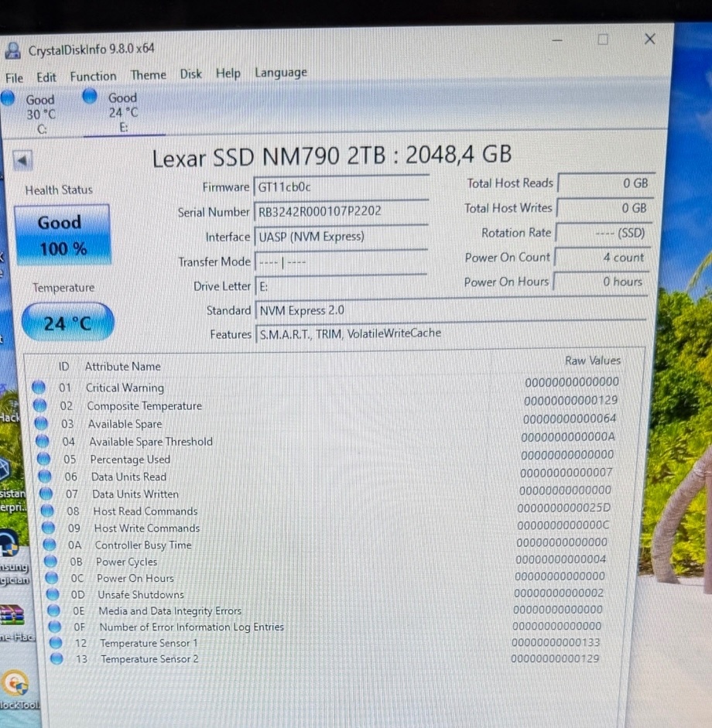The image size is (712, 728).
Task: Click the Power On Hours value box
Action: (x=601, y=282)
